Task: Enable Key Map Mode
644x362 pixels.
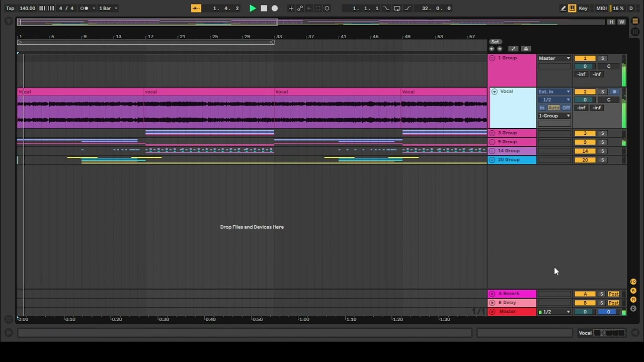Action: pyautogui.click(x=583, y=8)
